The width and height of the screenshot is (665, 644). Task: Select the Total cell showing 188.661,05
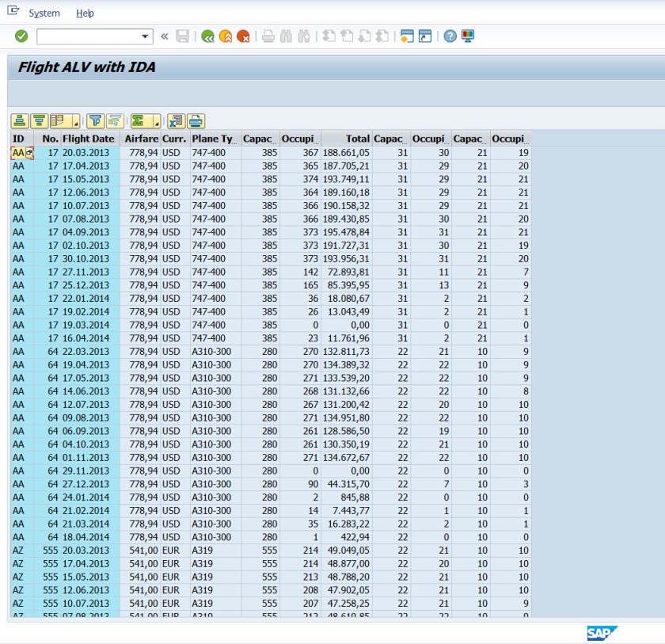347,153
